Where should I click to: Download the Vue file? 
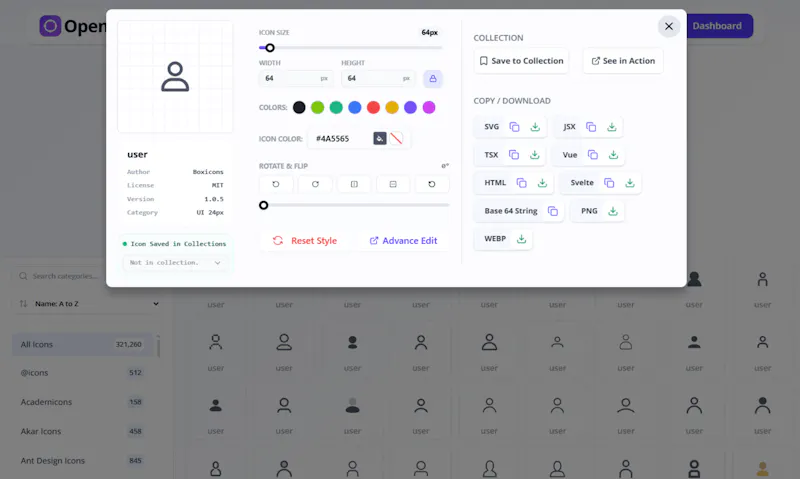pos(613,155)
